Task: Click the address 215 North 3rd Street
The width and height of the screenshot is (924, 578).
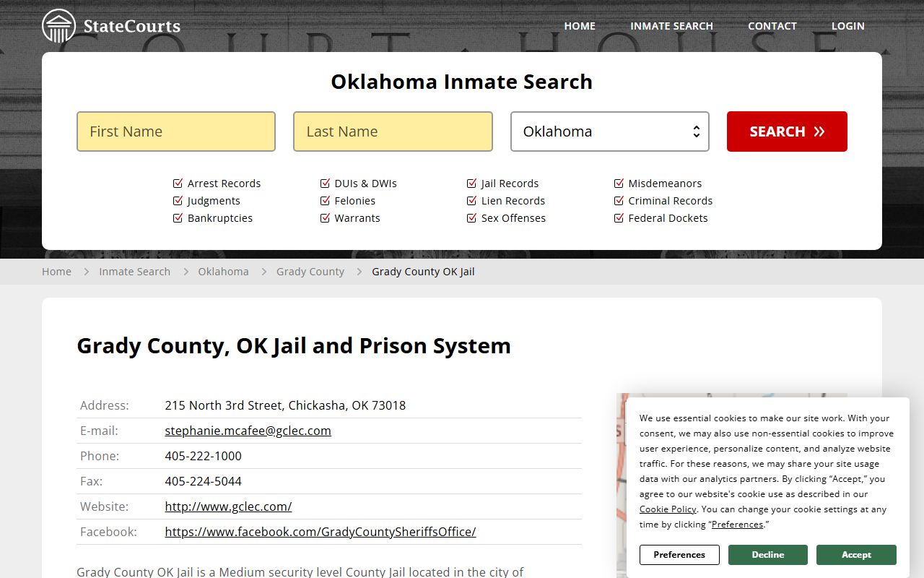Action: [x=225, y=405]
